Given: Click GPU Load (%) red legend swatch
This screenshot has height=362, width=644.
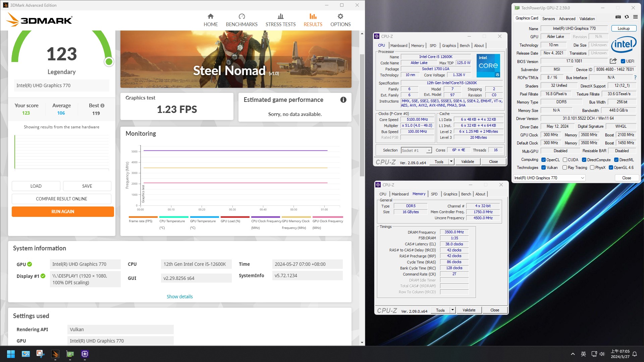Looking at the screenshot, I should coord(235,217).
